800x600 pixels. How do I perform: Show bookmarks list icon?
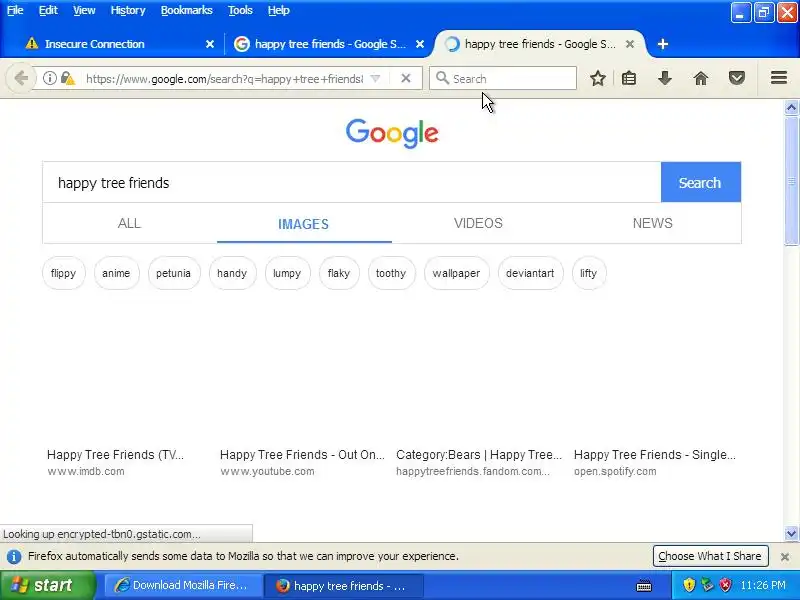[x=629, y=78]
